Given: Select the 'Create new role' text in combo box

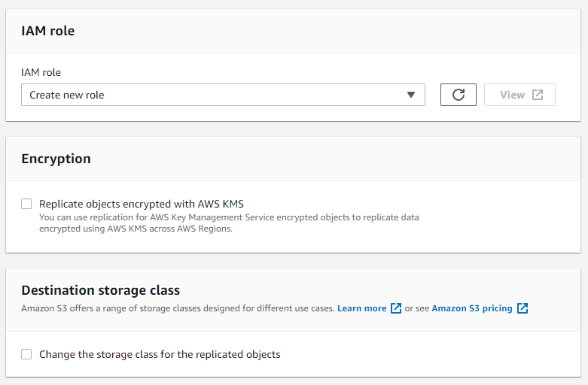Looking at the screenshot, I should (x=67, y=95).
